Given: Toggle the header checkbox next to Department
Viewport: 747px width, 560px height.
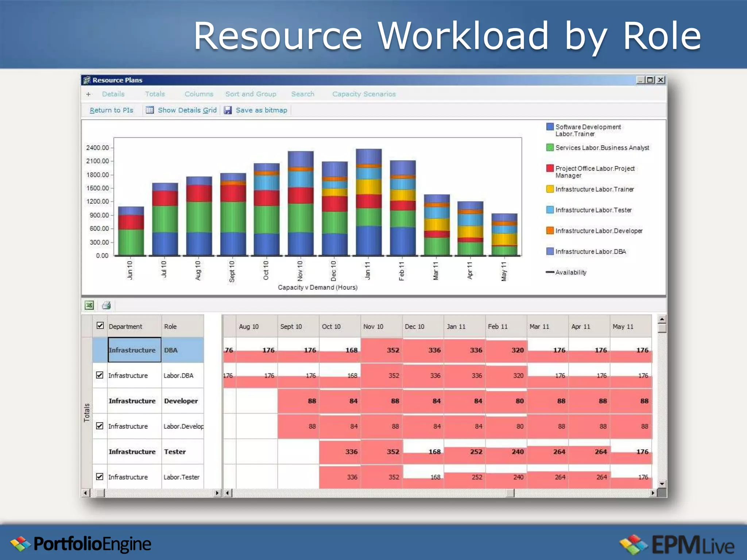Looking at the screenshot, I should [x=100, y=326].
